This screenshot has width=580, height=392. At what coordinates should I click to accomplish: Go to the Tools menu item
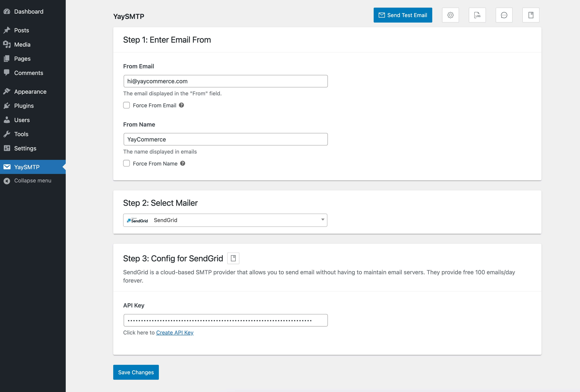pyautogui.click(x=33, y=134)
